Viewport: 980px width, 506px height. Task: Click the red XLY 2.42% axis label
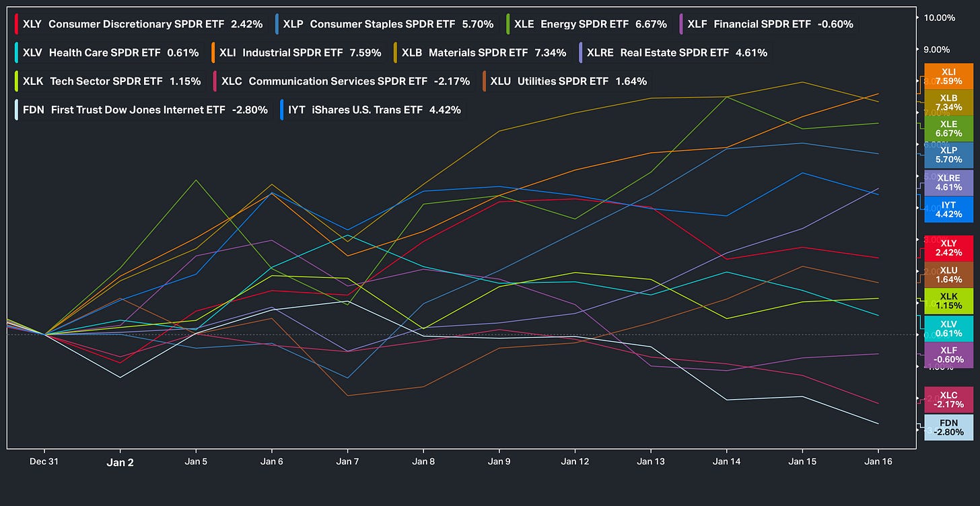(948, 248)
